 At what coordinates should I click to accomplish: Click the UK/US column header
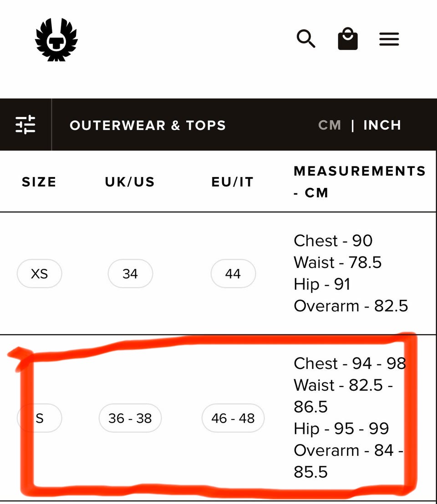(x=130, y=182)
